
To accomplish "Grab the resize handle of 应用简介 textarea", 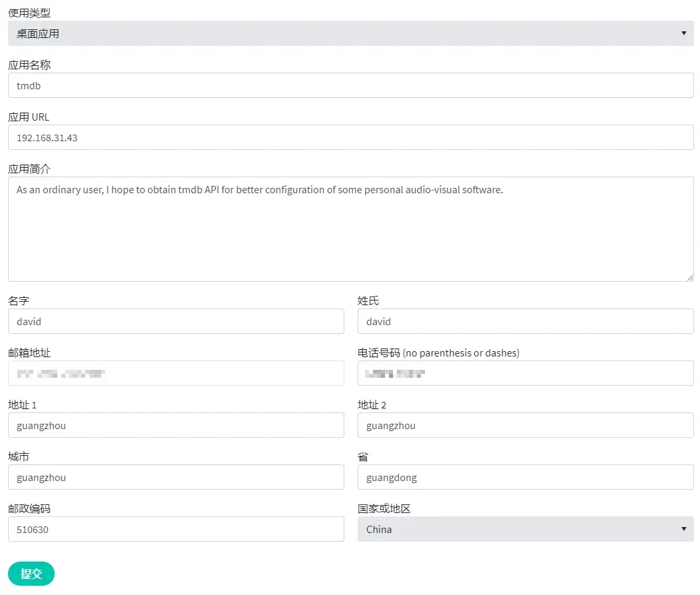I will 689,277.
